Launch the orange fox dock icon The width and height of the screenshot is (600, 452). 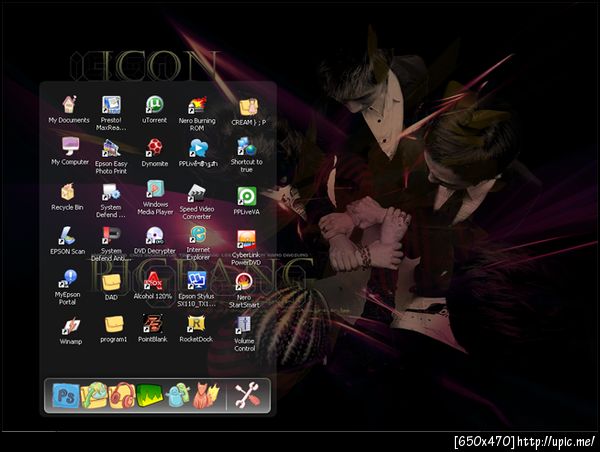207,396
